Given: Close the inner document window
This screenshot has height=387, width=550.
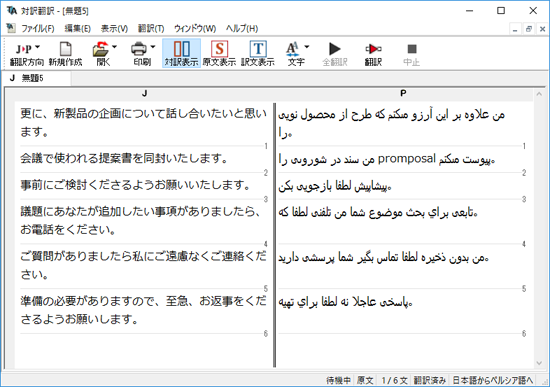Looking at the screenshot, I should click(x=542, y=29).
